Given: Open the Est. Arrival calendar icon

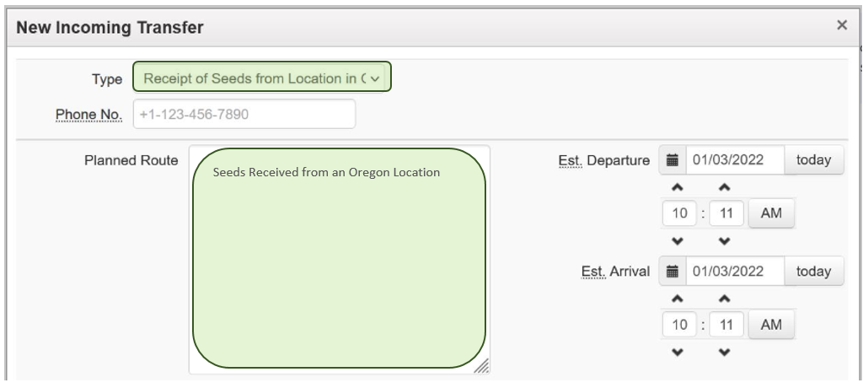Looking at the screenshot, I should point(672,272).
